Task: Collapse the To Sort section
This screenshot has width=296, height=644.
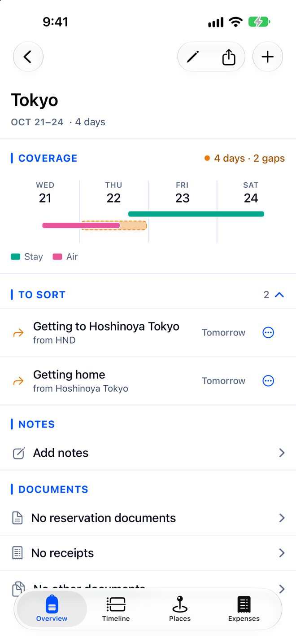Action: click(279, 295)
